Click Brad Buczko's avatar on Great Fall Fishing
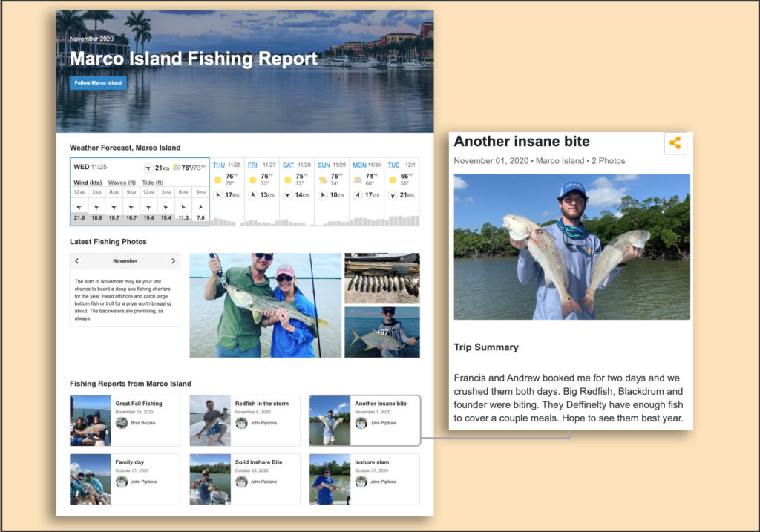Screen dimensions: 760x532 coord(122,423)
